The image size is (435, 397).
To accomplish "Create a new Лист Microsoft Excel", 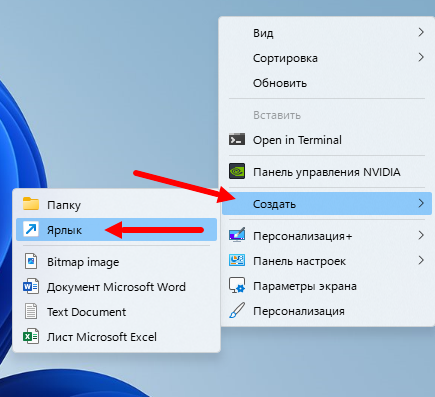I will click(116, 337).
